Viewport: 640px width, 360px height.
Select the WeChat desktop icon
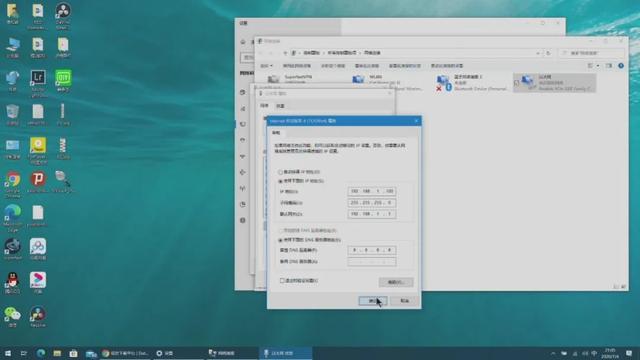point(13,317)
